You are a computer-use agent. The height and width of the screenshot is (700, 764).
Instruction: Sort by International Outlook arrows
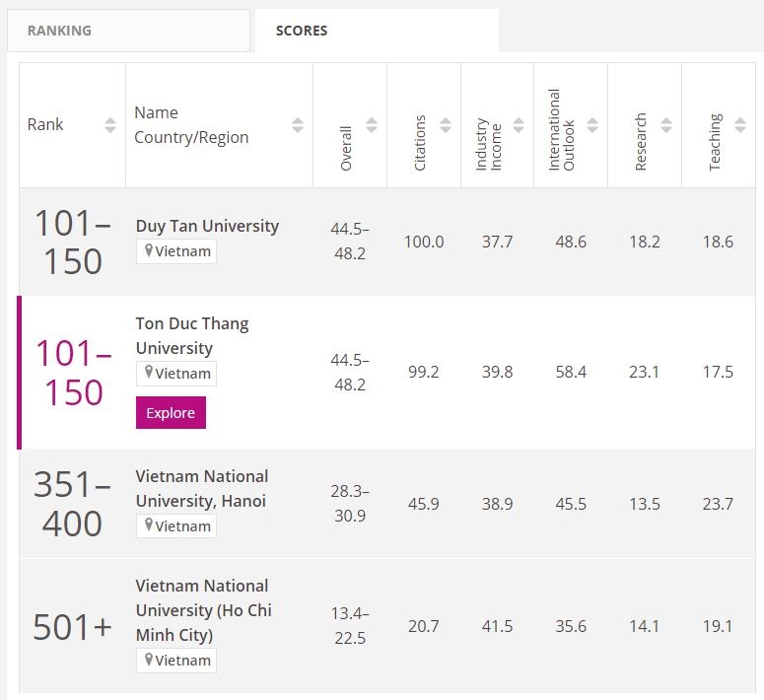[592, 125]
